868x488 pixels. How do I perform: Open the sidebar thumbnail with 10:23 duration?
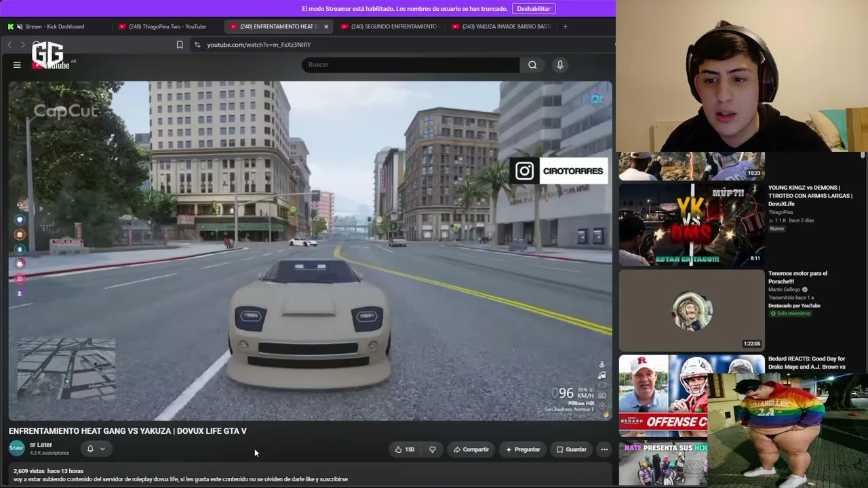point(692,166)
